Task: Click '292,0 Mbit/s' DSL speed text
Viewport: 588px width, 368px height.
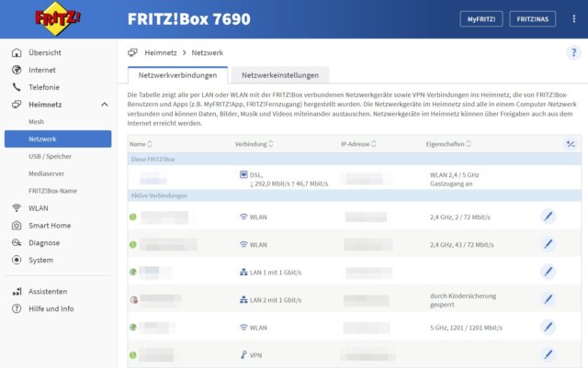Action: [x=273, y=184]
